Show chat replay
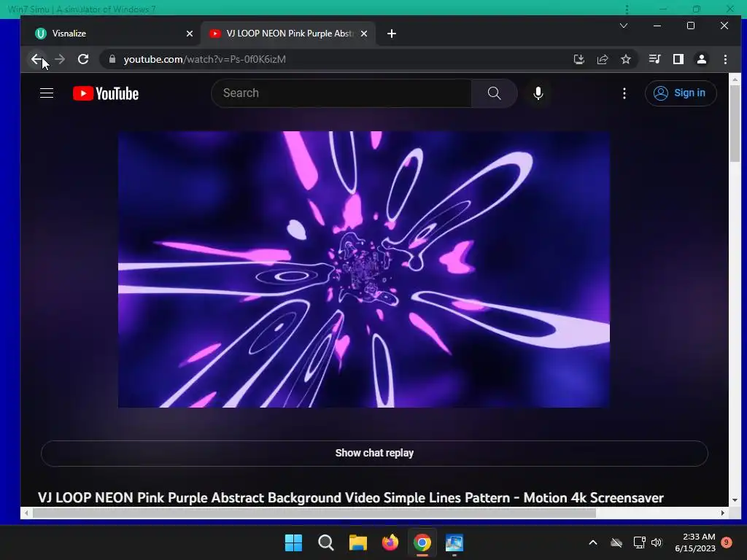The image size is (747, 560). click(374, 453)
